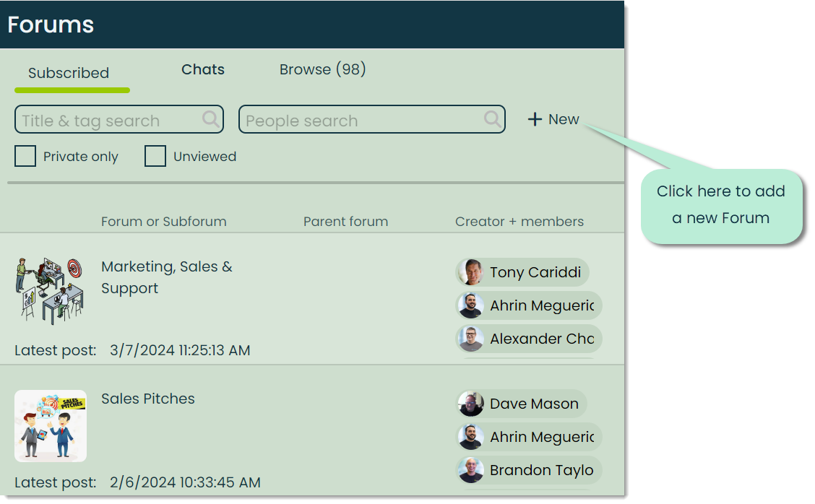This screenshot has height=504, width=815.
Task: Click Alexander's avatar in Marketing forum
Action: [471, 339]
